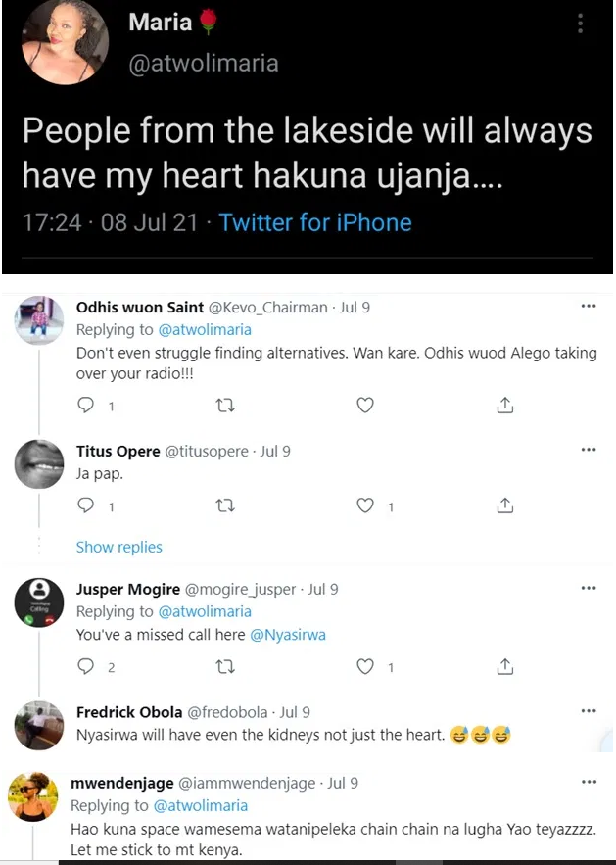Retweet Odhis wuon Saint's reply
616x865 pixels.
225,405
